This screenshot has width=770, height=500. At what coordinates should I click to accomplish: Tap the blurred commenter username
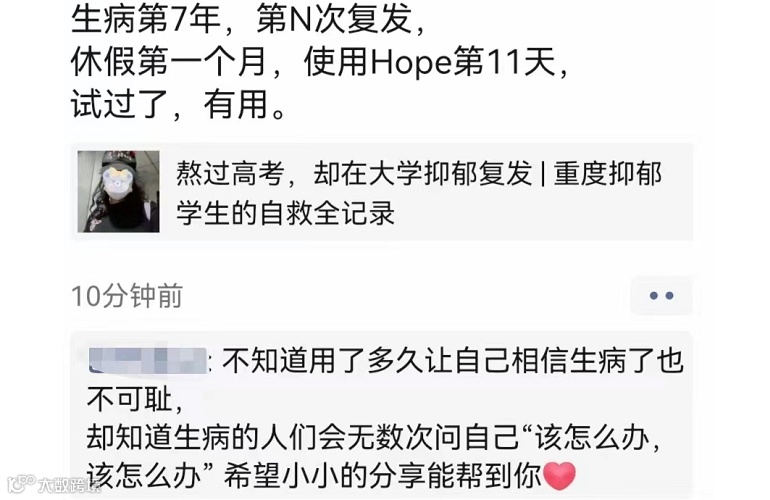coord(148,361)
